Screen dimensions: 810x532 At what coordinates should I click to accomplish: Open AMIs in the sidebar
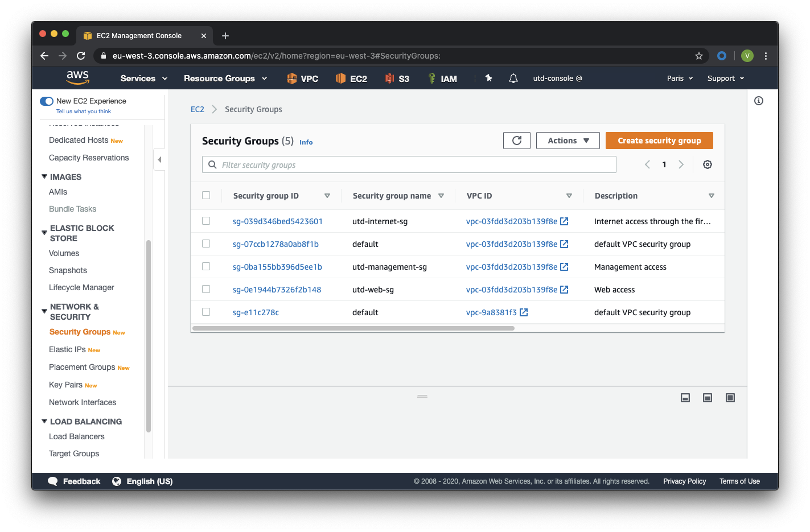[58, 192]
